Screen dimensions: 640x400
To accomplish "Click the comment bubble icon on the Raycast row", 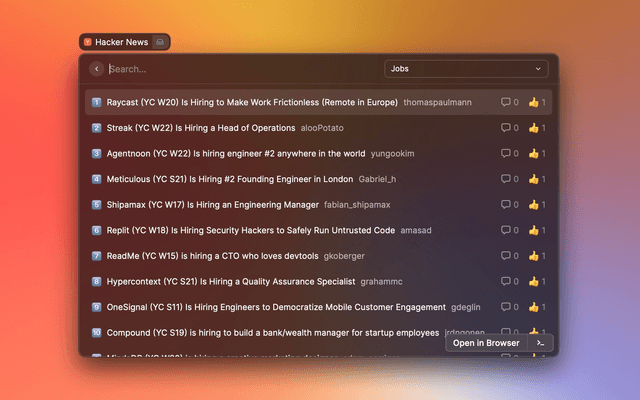I will tap(506, 102).
